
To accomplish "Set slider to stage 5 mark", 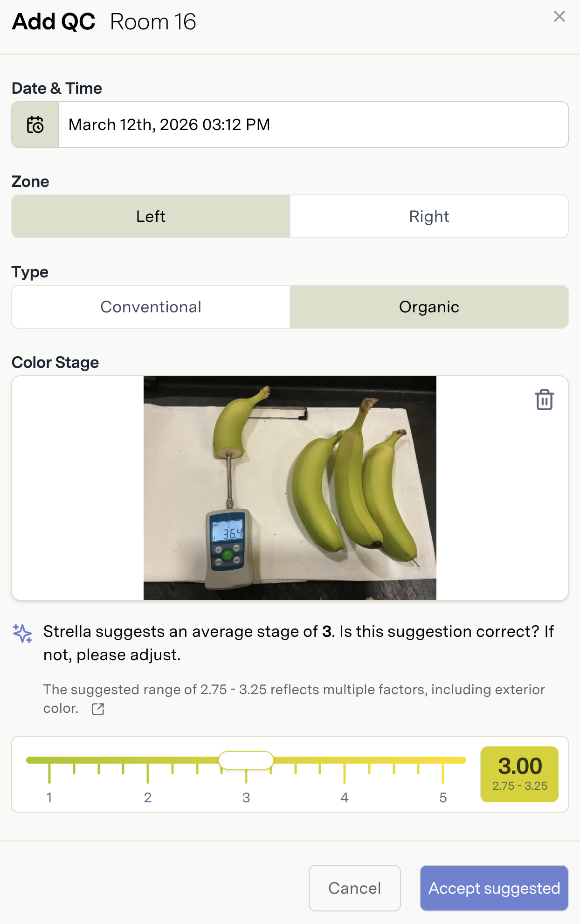I will (443, 760).
